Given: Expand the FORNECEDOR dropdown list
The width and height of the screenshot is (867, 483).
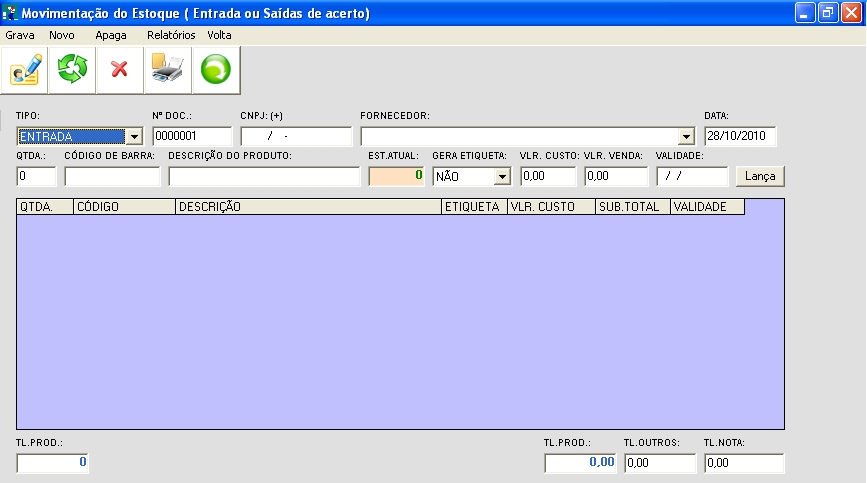Looking at the screenshot, I should [x=686, y=137].
